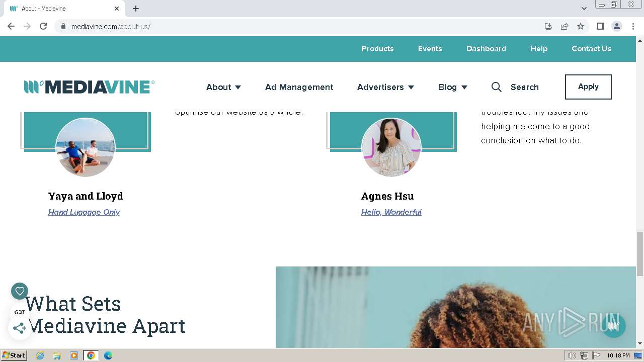Screen dimensions: 644x362
Task: Open volume control in the system tray
Action: click(x=572, y=355)
